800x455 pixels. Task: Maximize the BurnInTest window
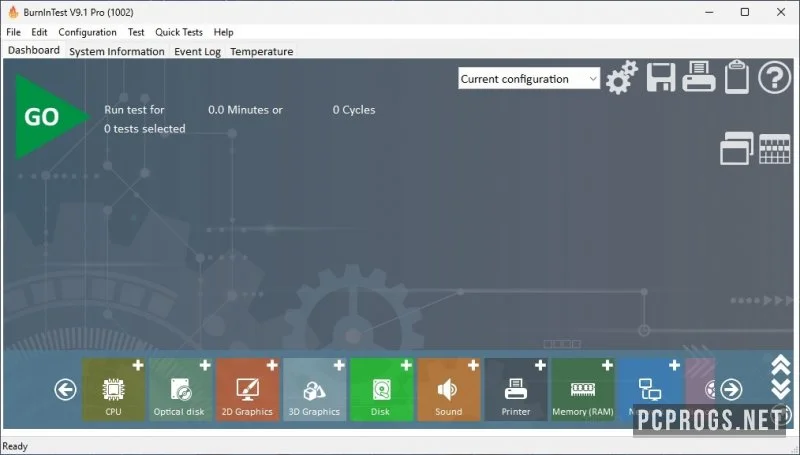click(745, 12)
